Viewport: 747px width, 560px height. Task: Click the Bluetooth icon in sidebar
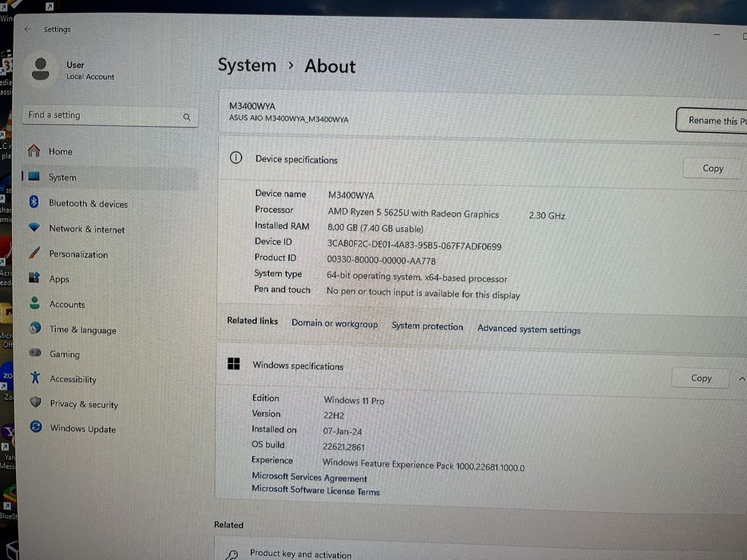34,202
